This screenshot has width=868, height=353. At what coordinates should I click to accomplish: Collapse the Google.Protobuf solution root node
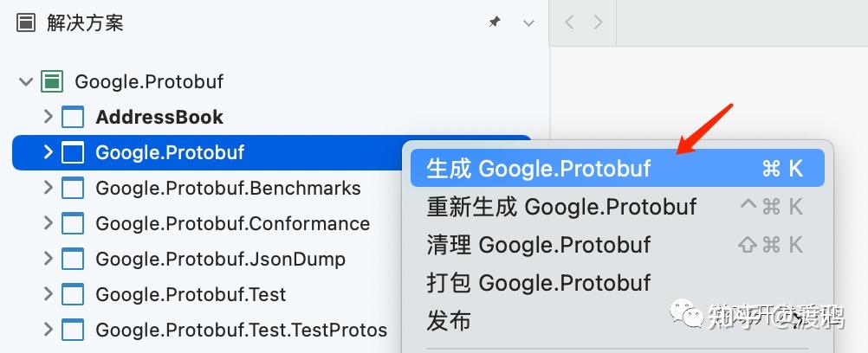click(x=25, y=82)
